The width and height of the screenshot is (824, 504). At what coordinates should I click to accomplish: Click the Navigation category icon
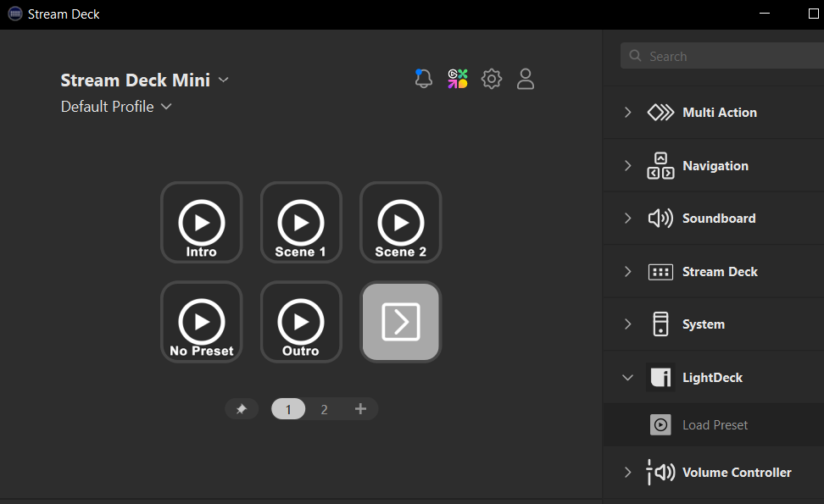[660, 165]
